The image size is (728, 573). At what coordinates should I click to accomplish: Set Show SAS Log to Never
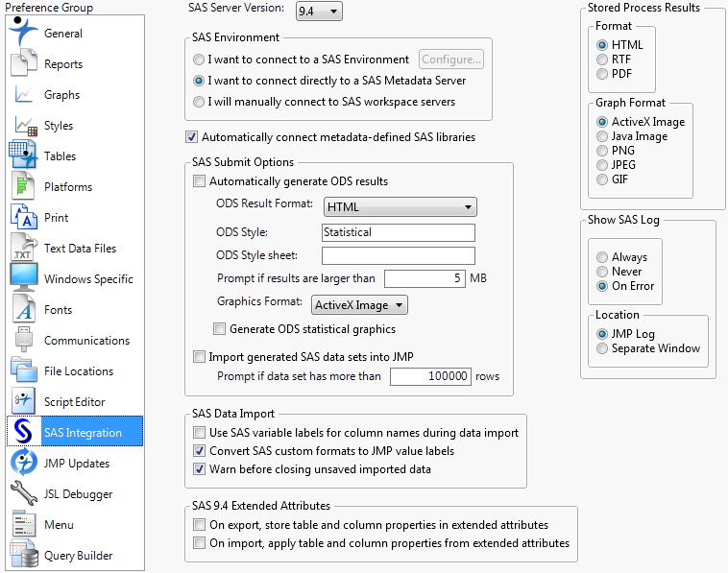[602, 272]
